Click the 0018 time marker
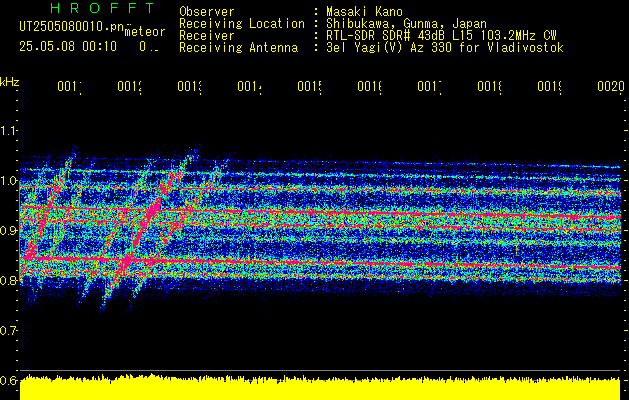 point(489,86)
